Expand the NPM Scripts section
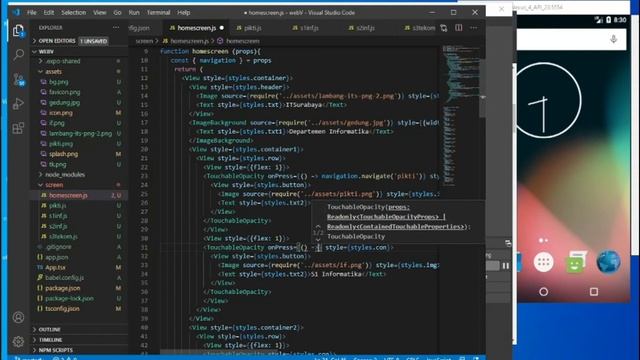Screen dimensions: 640x360 56,350
